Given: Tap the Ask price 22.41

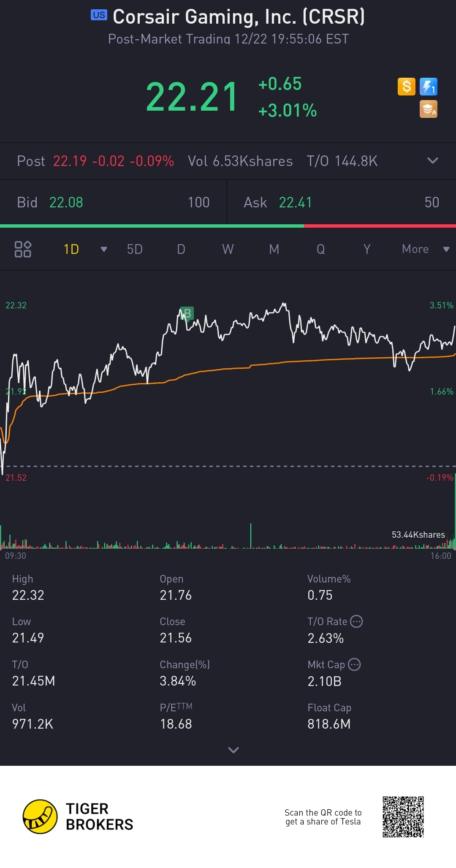Looking at the screenshot, I should click(x=296, y=202).
